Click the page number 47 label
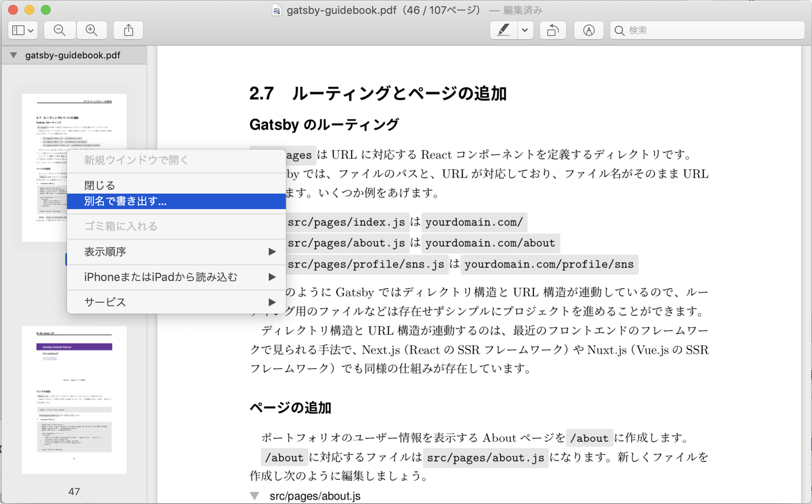 coord(74,491)
